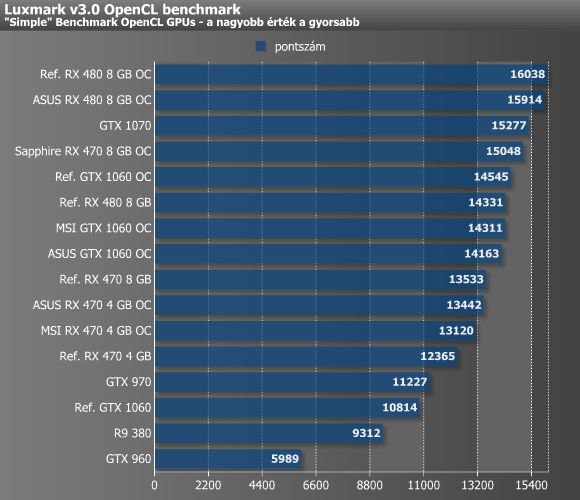Click the 14331 score value
This screenshot has width=580, height=500.
pos(486,202)
